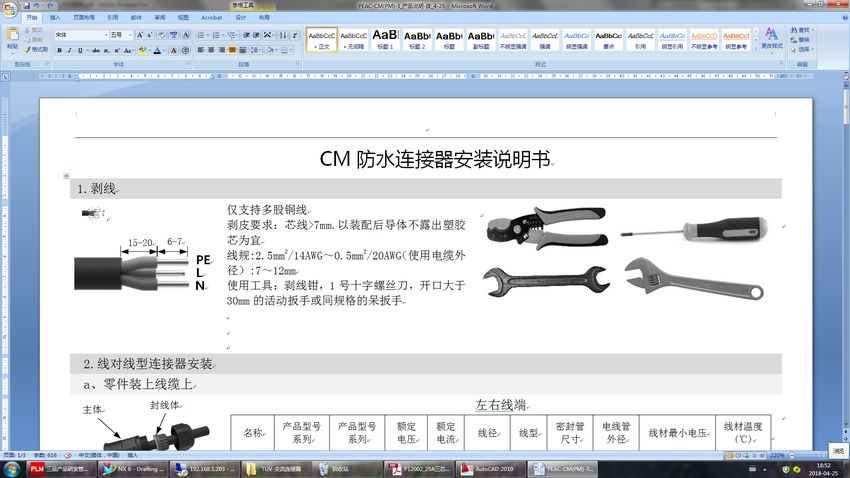Viewport: 850px width, 478px height.
Task: Open Change Styles menu
Action: point(771,38)
